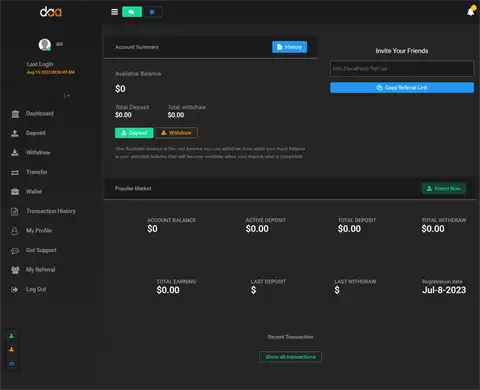Click the Wallet briefcase icon
Screen dimensions: 480x390
[x=15, y=192]
